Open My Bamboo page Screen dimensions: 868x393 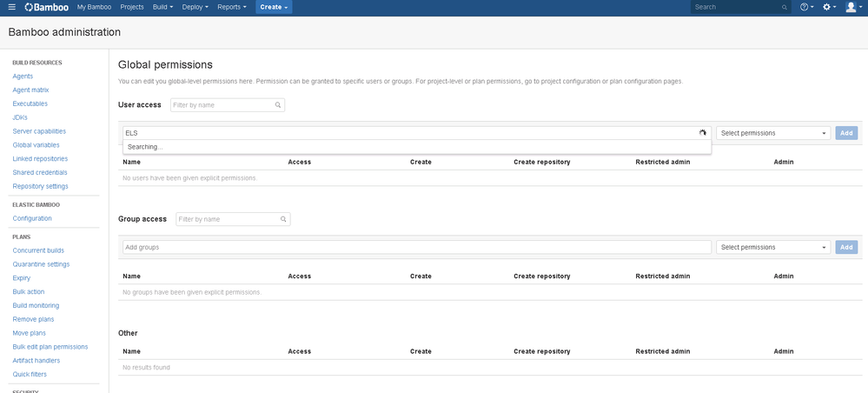(94, 7)
